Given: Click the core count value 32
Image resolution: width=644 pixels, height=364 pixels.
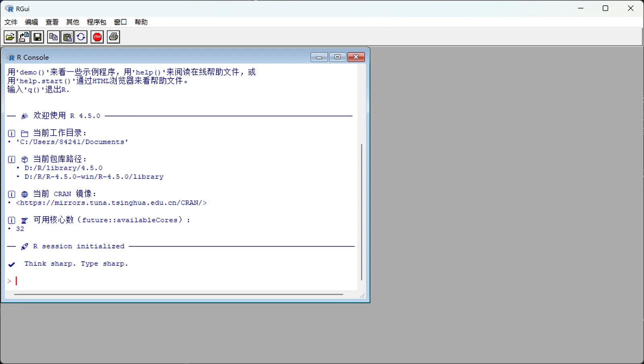Looking at the screenshot, I should pos(20,229).
